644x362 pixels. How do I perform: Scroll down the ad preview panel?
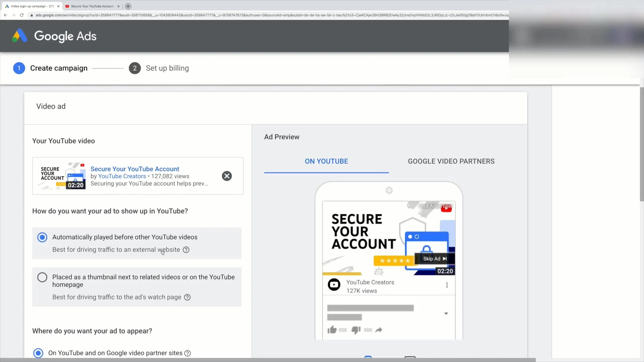(446, 313)
